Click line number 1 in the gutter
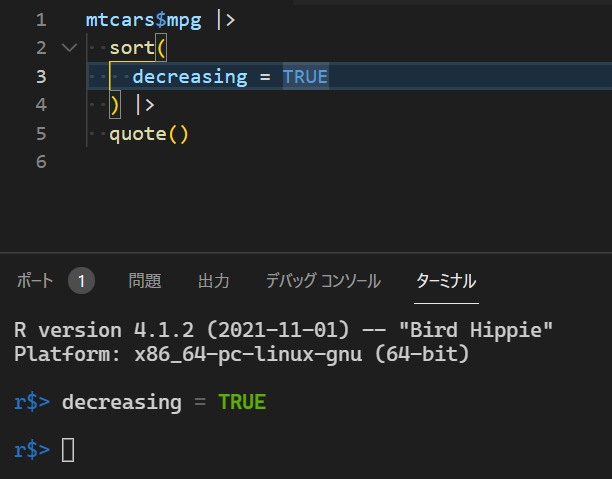The image size is (612, 479). [x=41, y=20]
